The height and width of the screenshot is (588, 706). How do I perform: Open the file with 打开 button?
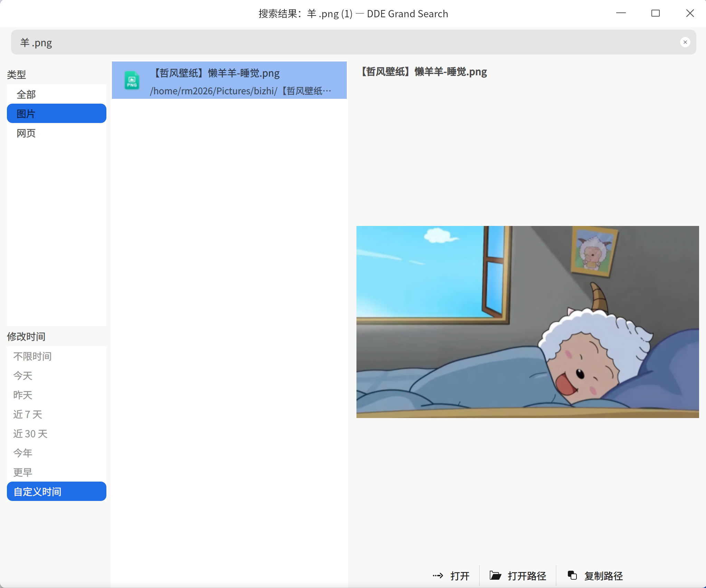click(x=451, y=576)
